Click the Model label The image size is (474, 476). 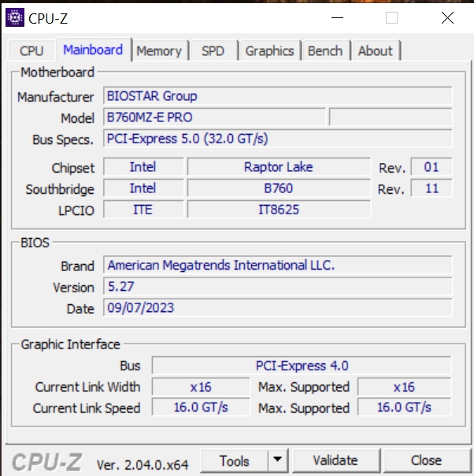(x=78, y=118)
